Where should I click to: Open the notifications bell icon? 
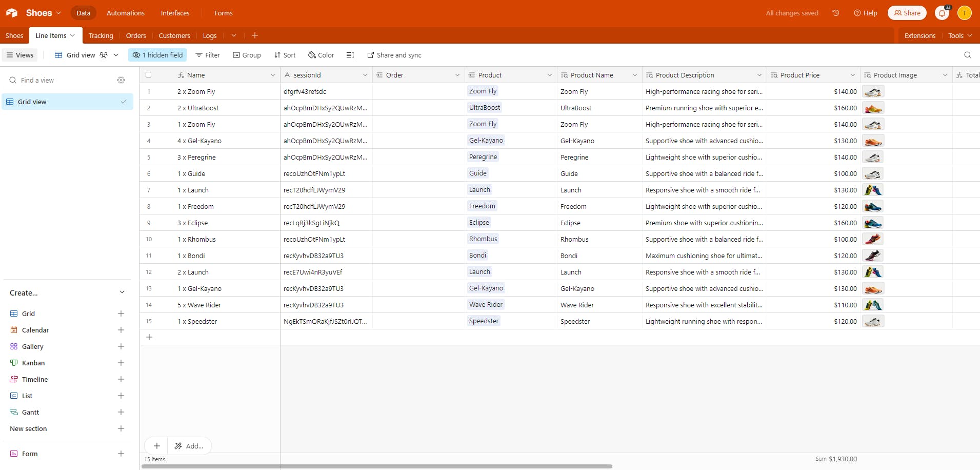coord(942,13)
